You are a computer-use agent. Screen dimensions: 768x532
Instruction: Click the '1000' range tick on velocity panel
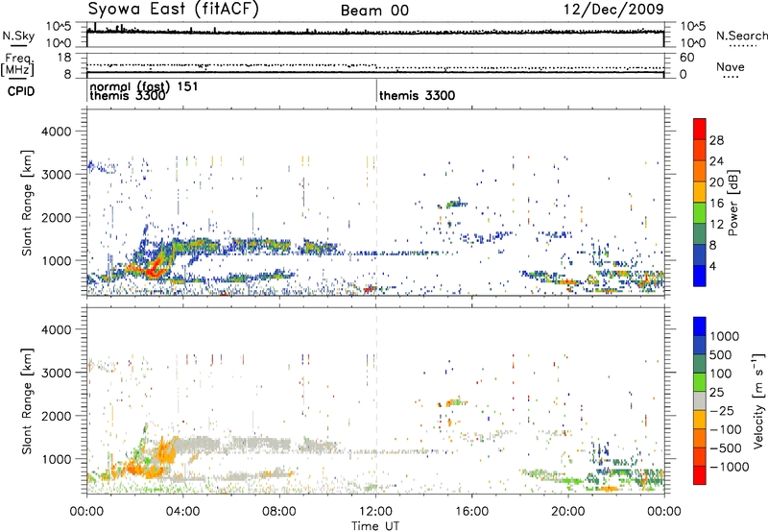56,459
